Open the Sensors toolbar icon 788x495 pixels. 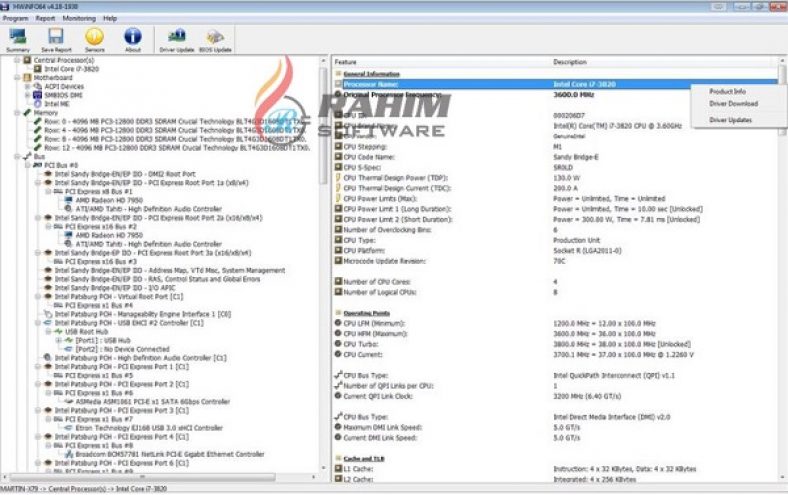point(95,37)
